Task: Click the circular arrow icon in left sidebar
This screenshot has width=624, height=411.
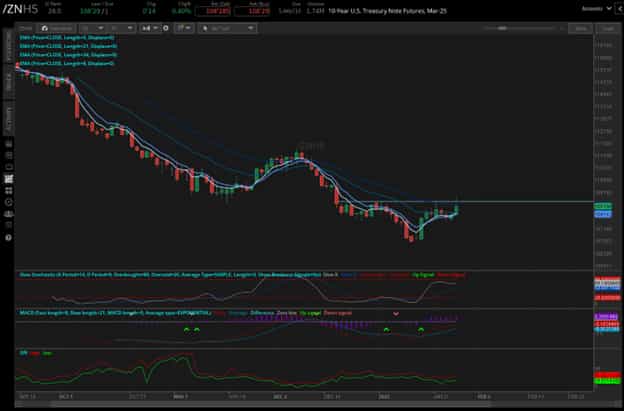Action: tap(8, 203)
